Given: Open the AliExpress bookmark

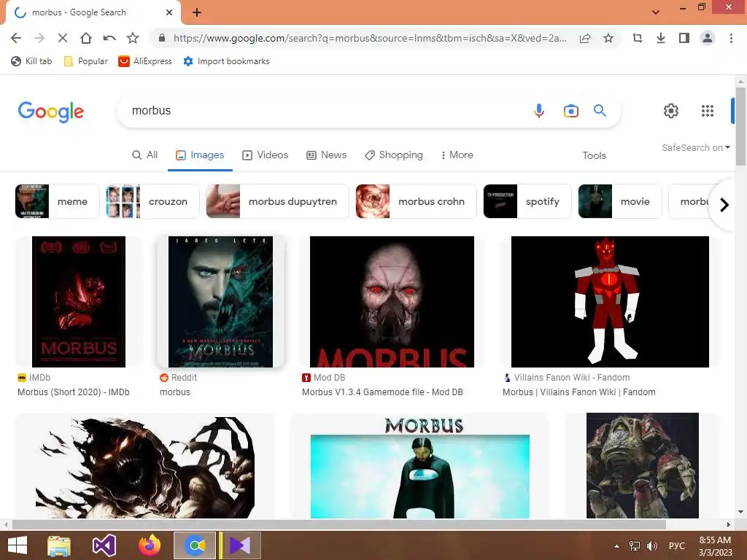Looking at the screenshot, I should click(145, 61).
